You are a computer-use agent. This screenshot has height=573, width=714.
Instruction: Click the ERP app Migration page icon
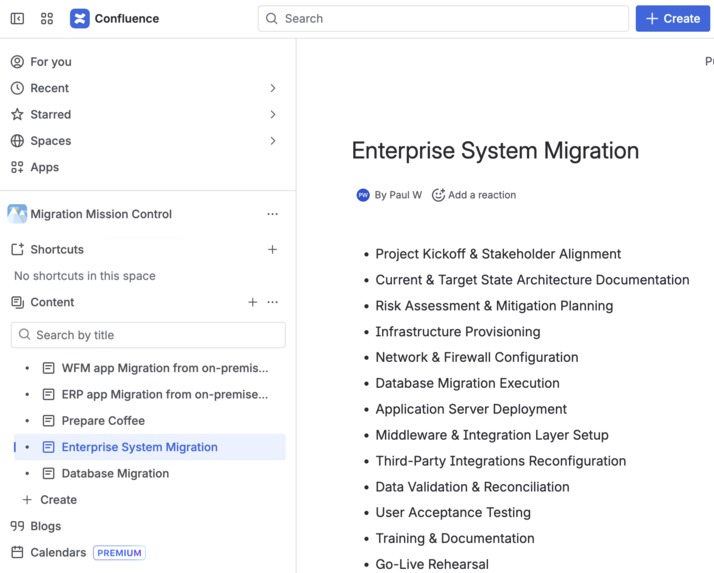(x=48, y=394)
